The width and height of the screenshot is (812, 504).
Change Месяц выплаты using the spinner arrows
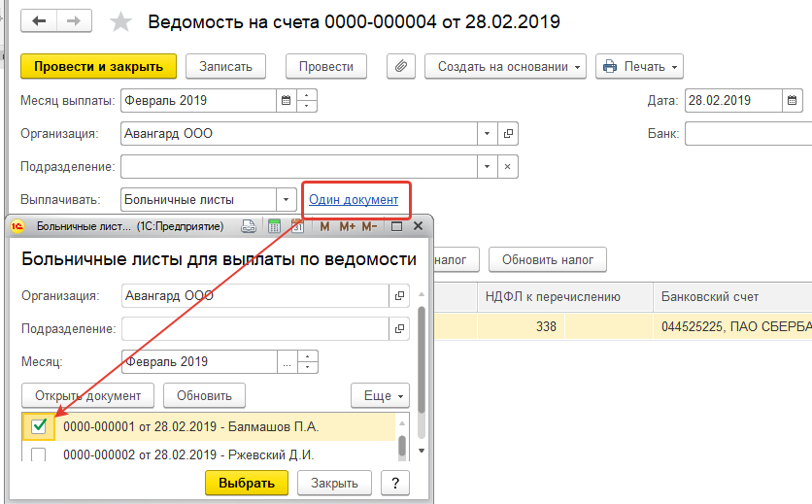307,100
